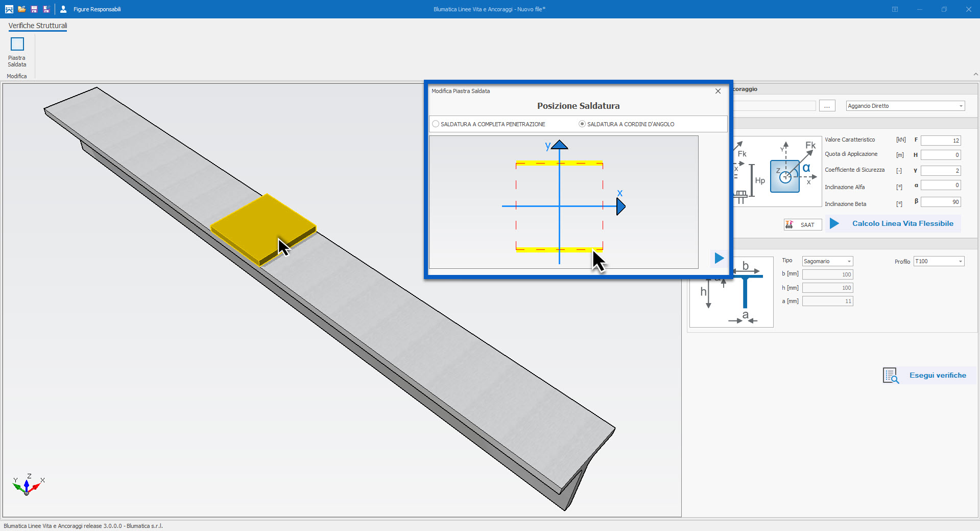Click the Save As floppy-pencil icon

tap(46, 9)
